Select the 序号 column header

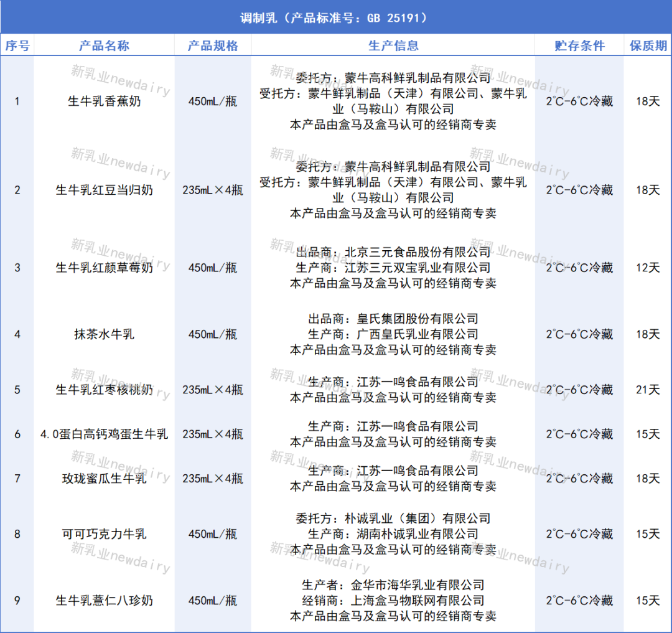coord(17,45)
